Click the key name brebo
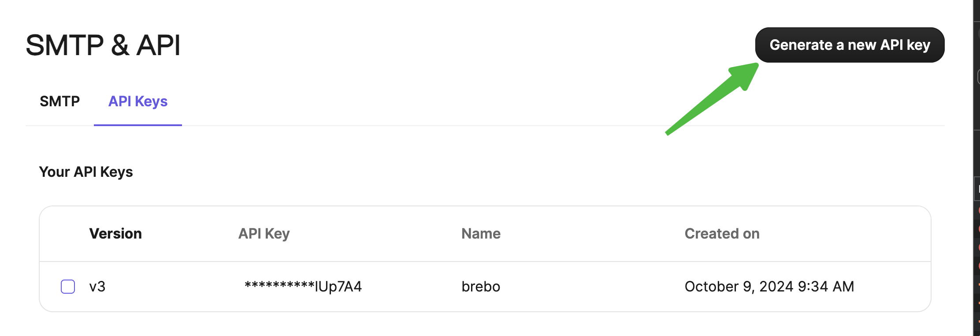Image resolution: width=980 pixels, height=336 pixels. [x=481, y=287]
